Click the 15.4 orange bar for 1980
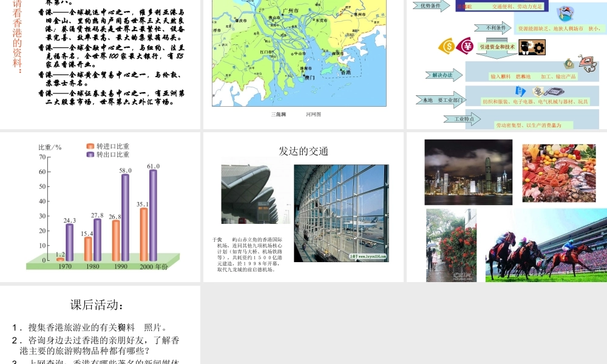Viewport: 607px width, 364px height. pyautogui.click(x=88, y=249)
